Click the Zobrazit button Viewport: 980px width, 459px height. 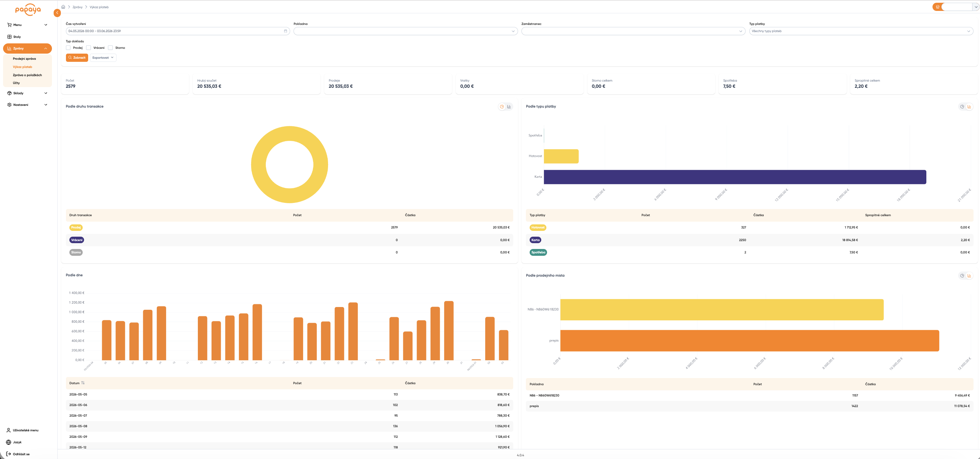[77, 58]
